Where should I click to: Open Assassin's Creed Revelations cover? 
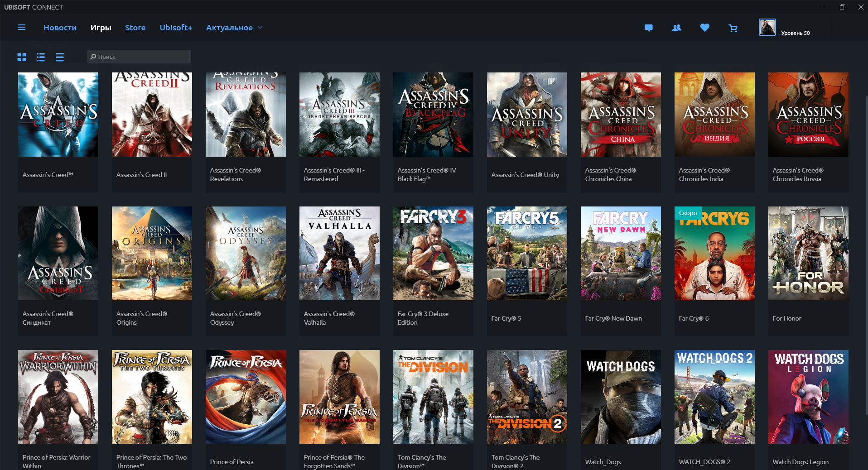pyautogui.click(x=246, y=115)
